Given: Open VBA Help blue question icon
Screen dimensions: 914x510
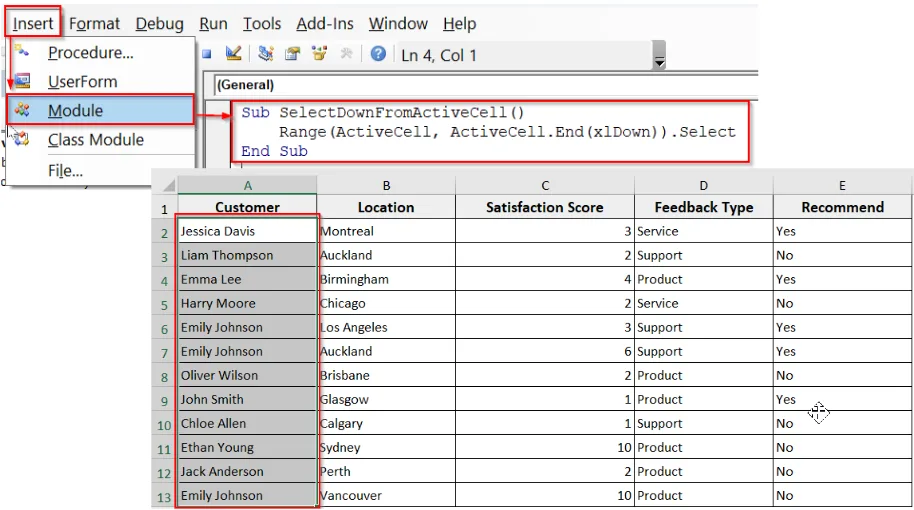Looking at the screenshot, I should click(378, 54).
